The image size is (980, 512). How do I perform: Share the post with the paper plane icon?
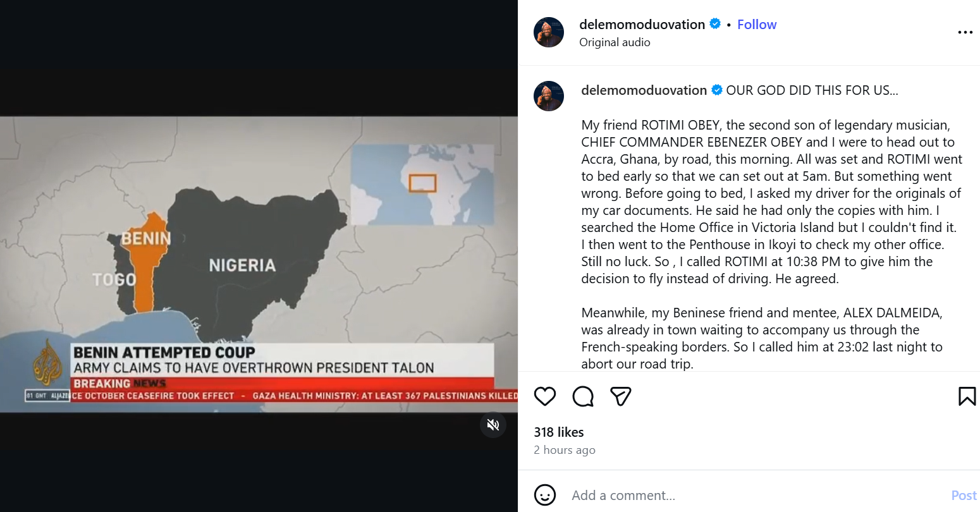coord(620,396)
